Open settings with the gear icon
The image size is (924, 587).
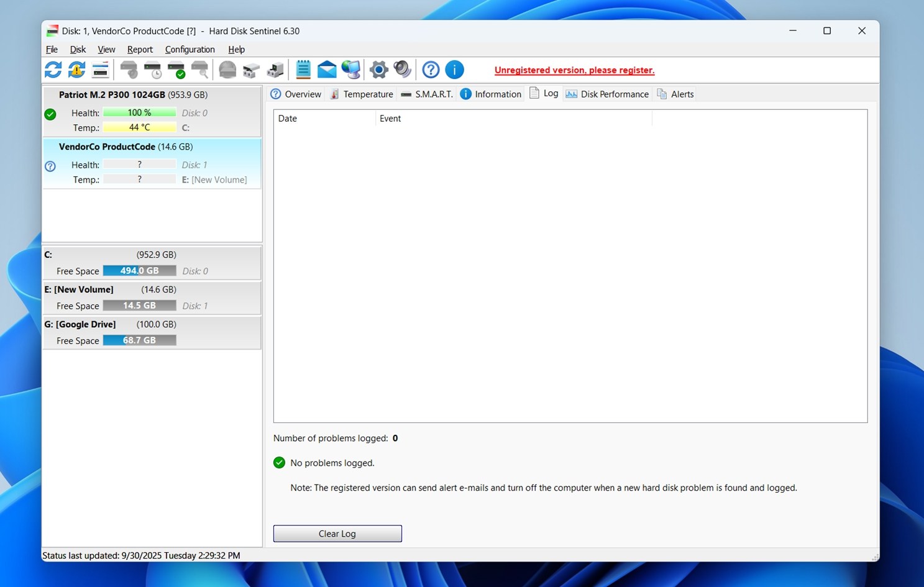[378, 70]
